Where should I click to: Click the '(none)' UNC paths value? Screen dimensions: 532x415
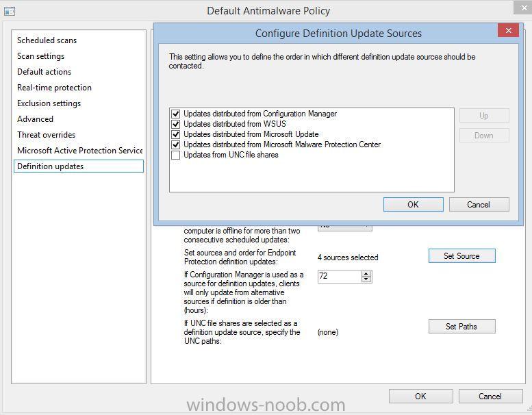(x=328, y=332)
